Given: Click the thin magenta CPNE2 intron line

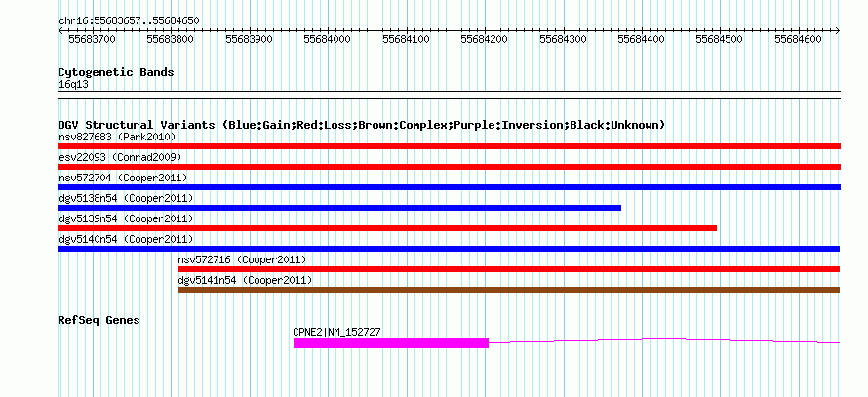Looking at the screenshot, I should (664, 339).
